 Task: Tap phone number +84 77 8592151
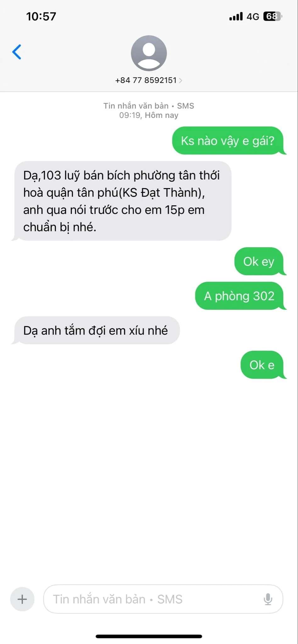[x=146, y=80]
